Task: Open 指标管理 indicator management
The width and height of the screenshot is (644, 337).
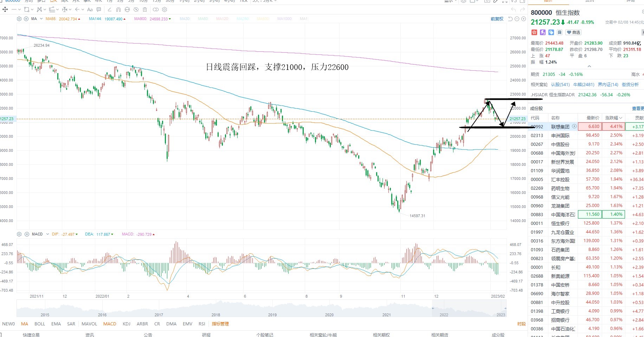Action: (x=220, y=324)
